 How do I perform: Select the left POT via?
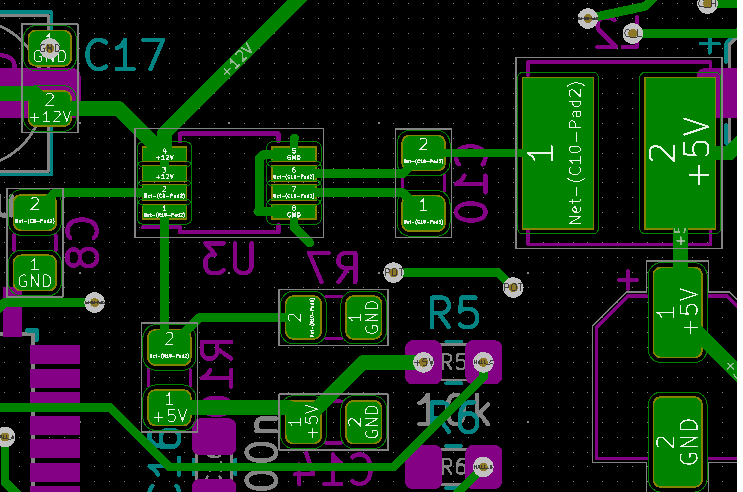click(x=393, y=273)
